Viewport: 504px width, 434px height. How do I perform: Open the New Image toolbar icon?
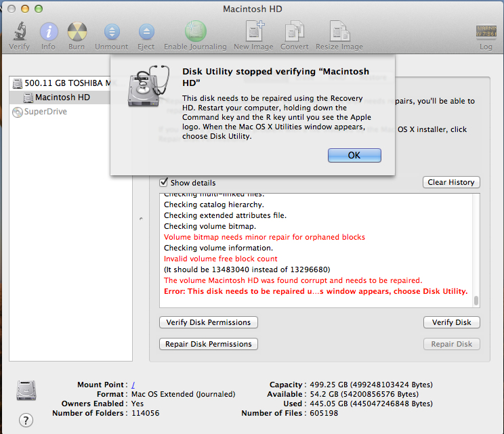[254, 31]
